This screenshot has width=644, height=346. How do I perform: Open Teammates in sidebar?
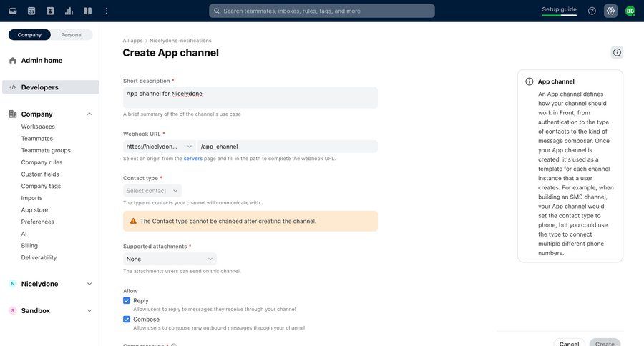(37, 138)
